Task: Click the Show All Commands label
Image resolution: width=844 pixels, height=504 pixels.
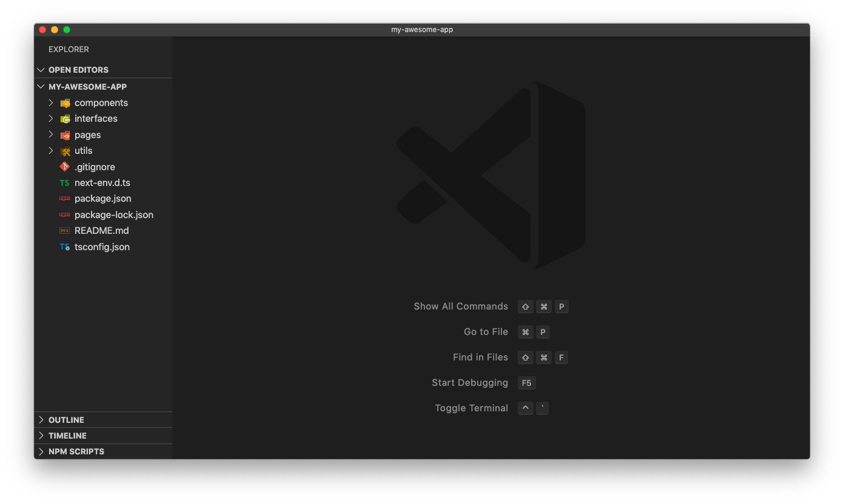Action: [x=461, y=307]
